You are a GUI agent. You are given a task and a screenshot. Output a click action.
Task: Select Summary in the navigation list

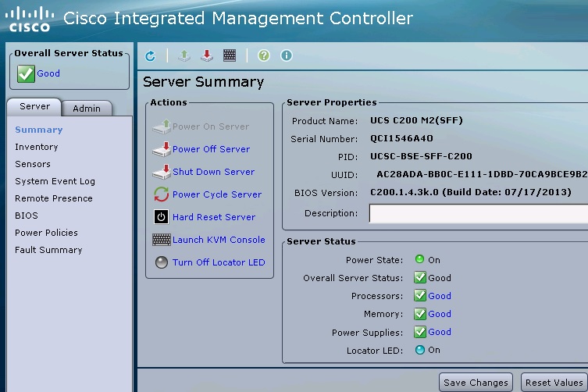click(x=38, y=130)
